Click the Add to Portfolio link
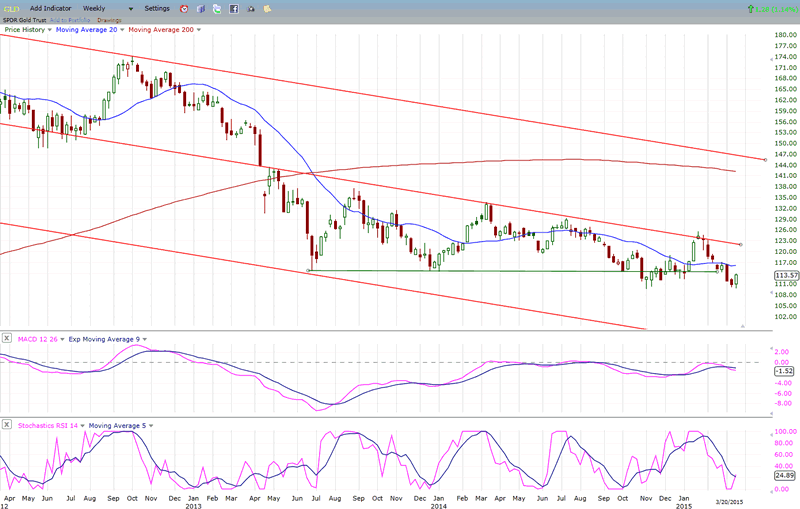The height and width of the screenshot is (509, 800). (x=70, y=19)
